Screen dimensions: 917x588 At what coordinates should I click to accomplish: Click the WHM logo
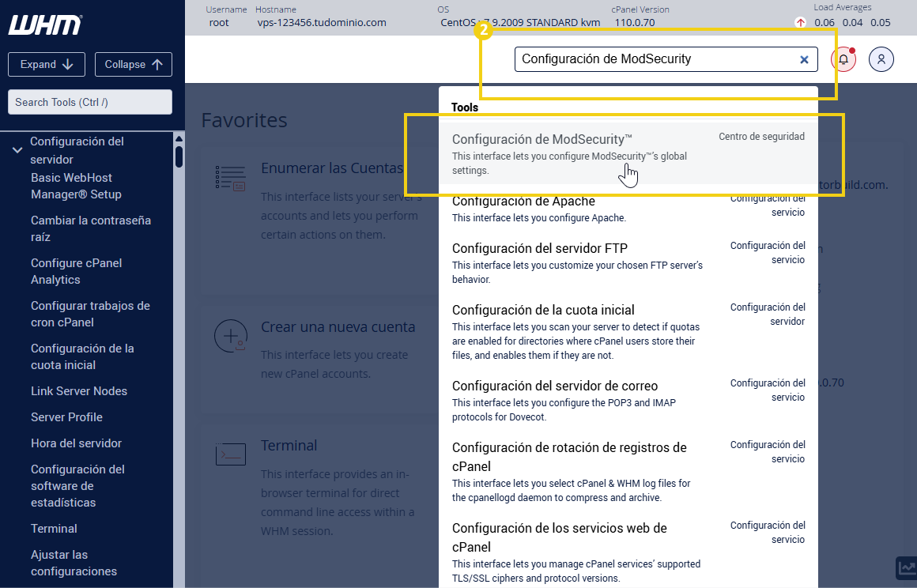point(45,25)
